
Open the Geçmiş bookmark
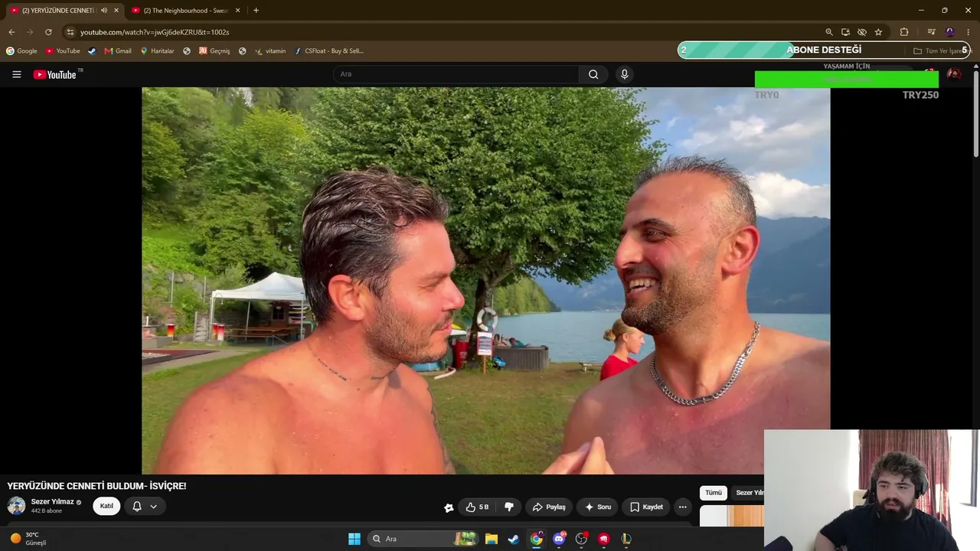click(214, 51)
